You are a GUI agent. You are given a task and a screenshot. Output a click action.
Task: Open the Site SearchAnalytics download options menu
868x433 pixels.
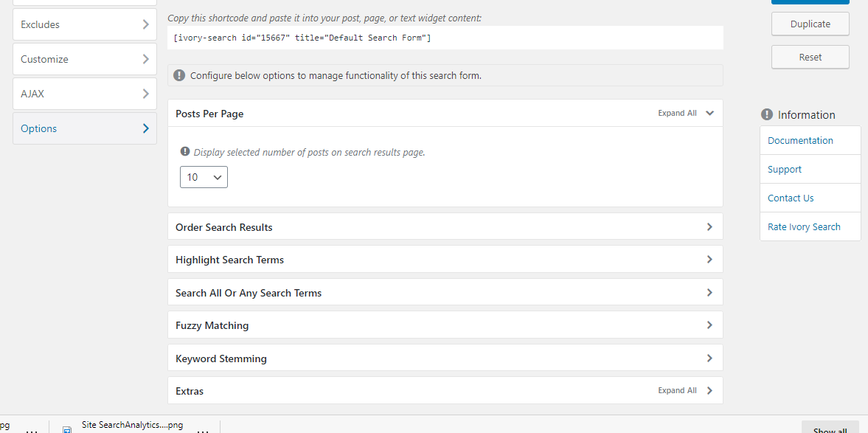(204, 430)
